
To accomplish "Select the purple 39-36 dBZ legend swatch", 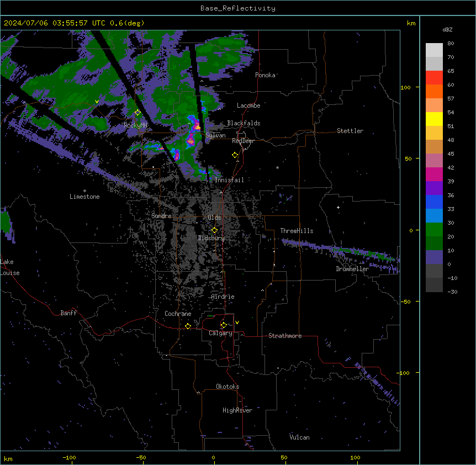I will tap(434, 188).
